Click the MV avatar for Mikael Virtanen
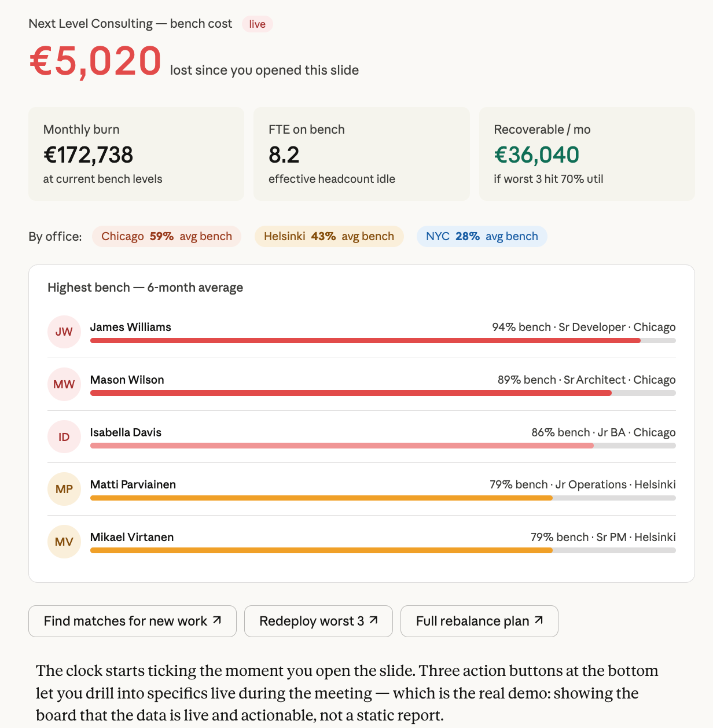713x728 pixels. [x=64, y=542]
